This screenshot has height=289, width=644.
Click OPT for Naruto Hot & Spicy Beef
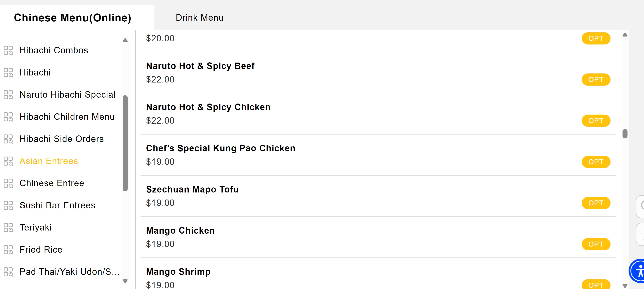pos(596,80)
